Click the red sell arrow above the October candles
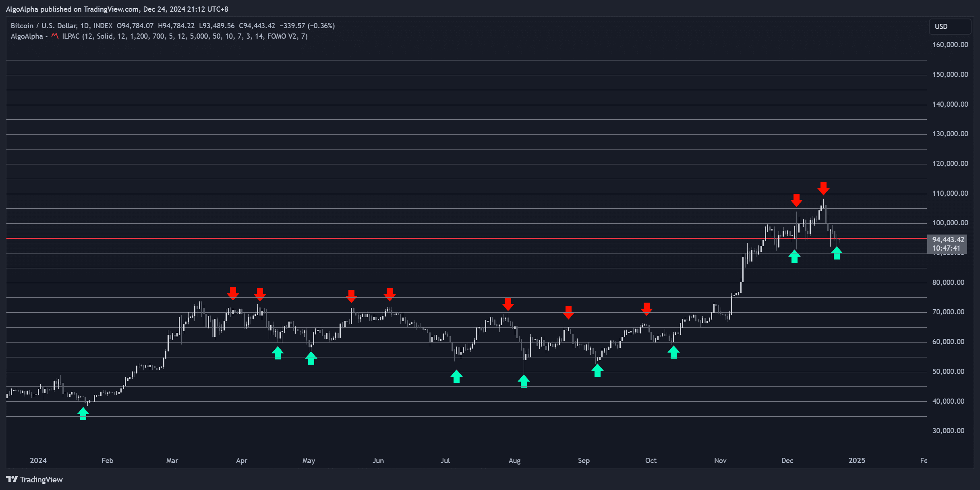 tap(647, 309)
